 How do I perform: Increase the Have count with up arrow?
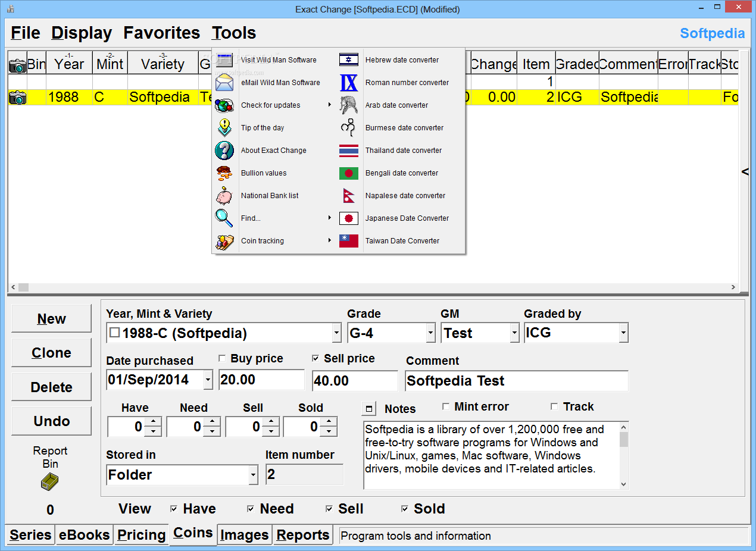(x=153, y=422)
